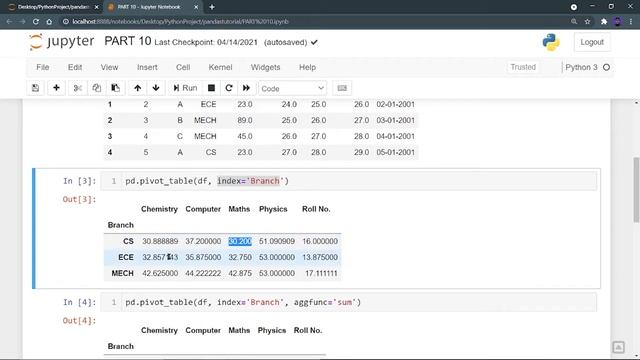Screen dimensions: 640x360
Task: Click the Jupyter logo
Action: (x=62, y=42)
